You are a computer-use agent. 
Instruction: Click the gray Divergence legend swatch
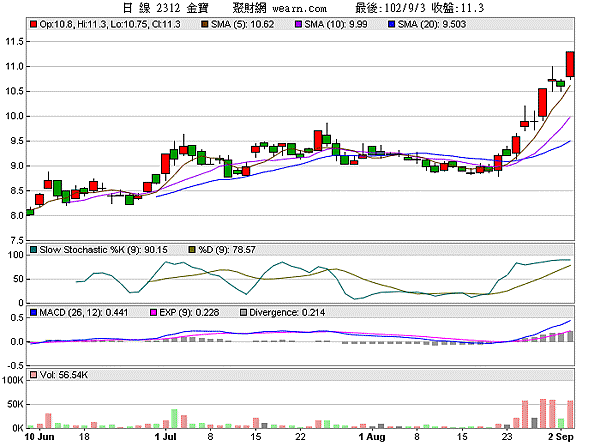pyautogui.click(x=243, y=313)
